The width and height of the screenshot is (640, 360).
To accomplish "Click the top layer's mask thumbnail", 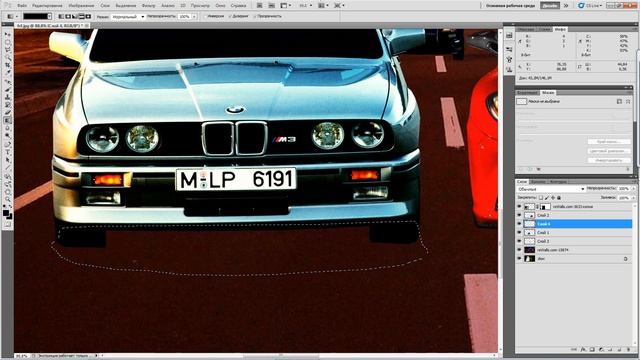I will (x=545, y=207).
